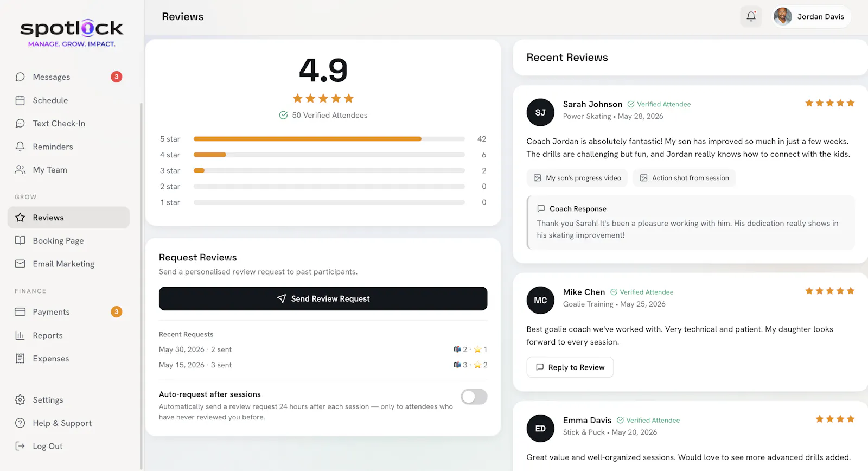This screenshot has width=868, height=471.
Task: Click the 4 star rating bar
Action: [329, 155]
